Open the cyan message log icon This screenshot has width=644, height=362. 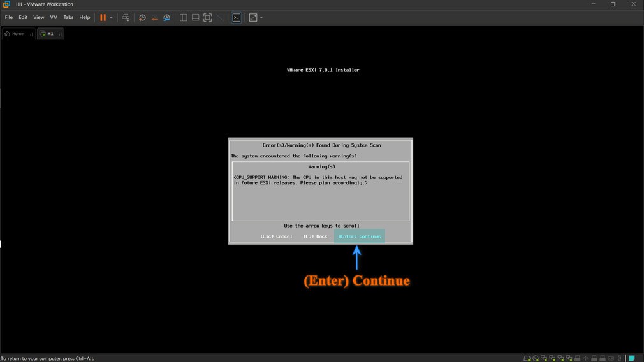632,358
